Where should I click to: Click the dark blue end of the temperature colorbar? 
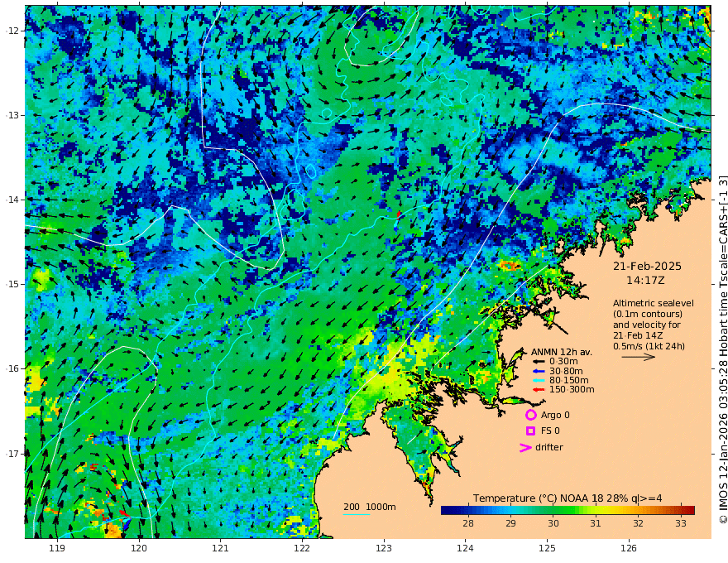pyautogui.click(x=447, y=510)
